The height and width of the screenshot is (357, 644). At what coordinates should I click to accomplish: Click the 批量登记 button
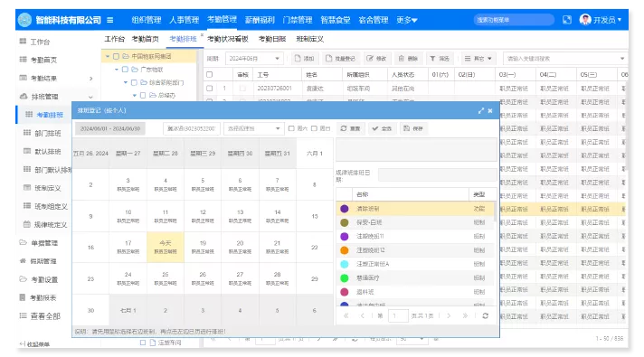coord(340,59)
